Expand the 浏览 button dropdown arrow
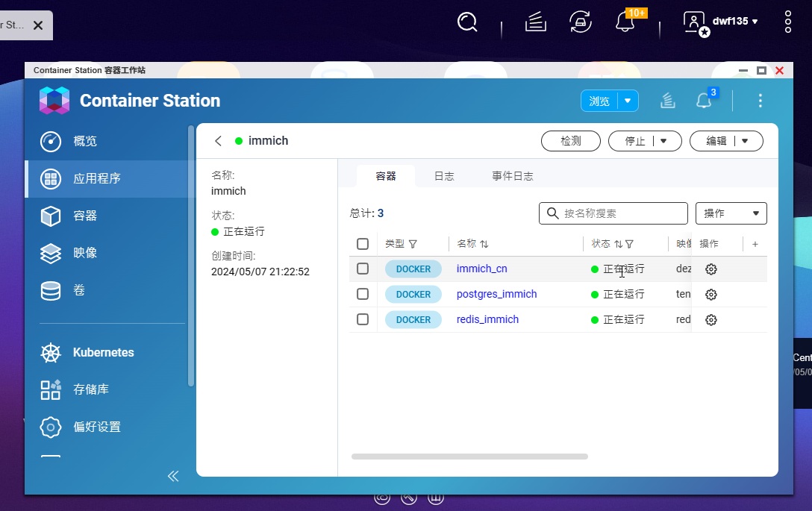 [x=628, y=101]
